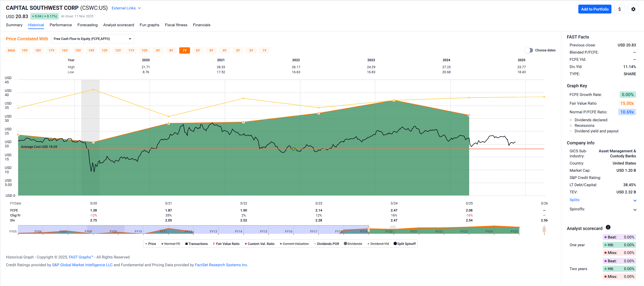
Task: Toggle Fair Value Ratio legend item
Action: (x=226, y=244)
